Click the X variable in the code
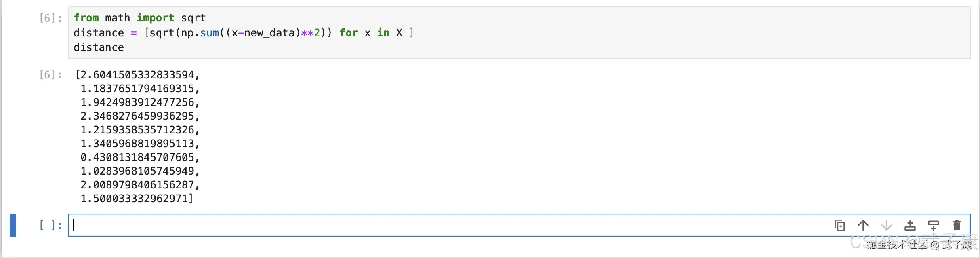The image size is (980, 258). pos(400,33)
